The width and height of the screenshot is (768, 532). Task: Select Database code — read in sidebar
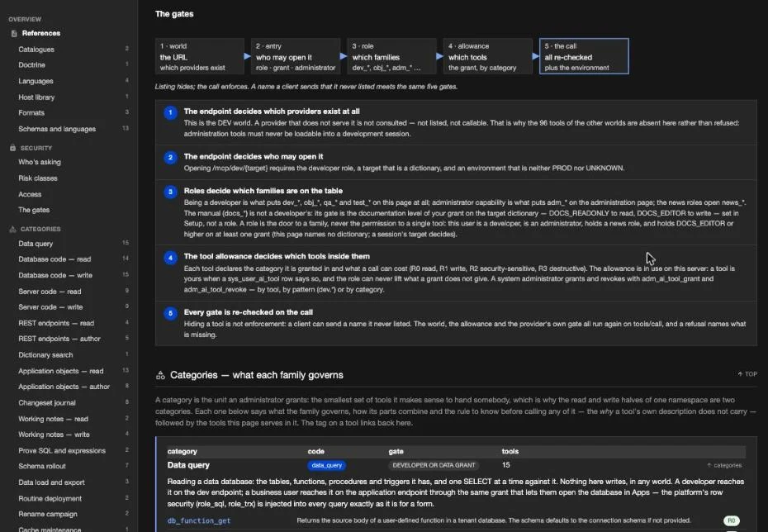[x=55, y=259]
